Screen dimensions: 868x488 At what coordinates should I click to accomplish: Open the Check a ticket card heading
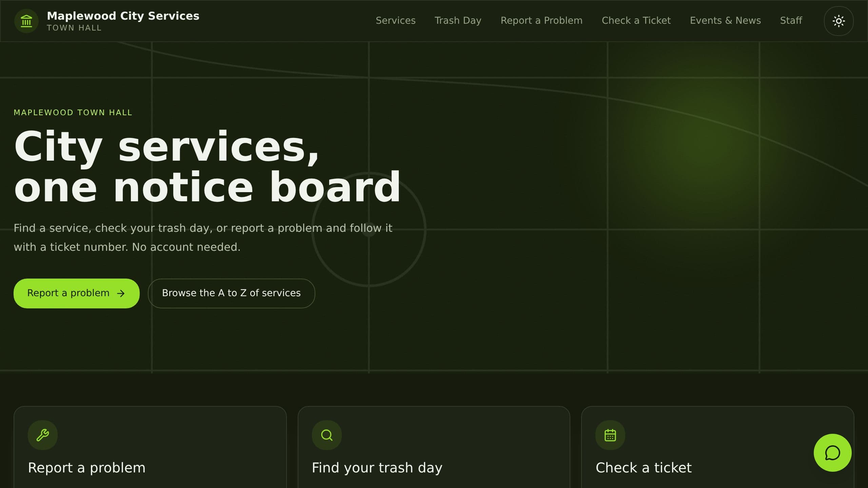[x=644, y=468]
